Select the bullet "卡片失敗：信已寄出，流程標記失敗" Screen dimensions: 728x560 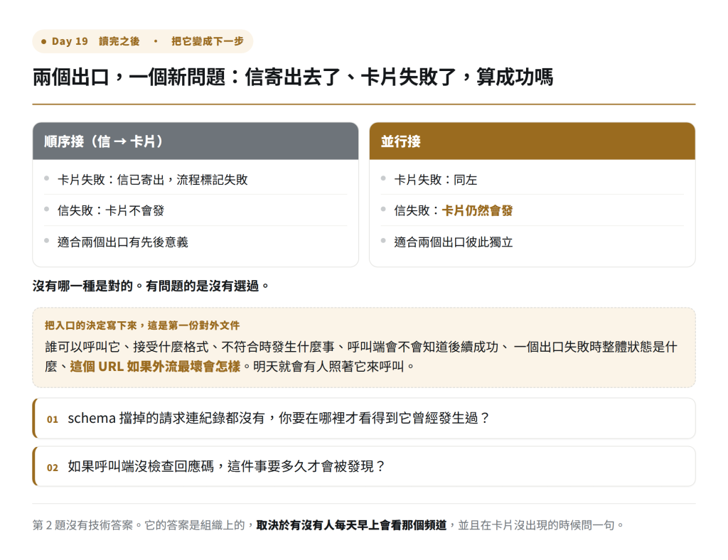click(153, 180)
